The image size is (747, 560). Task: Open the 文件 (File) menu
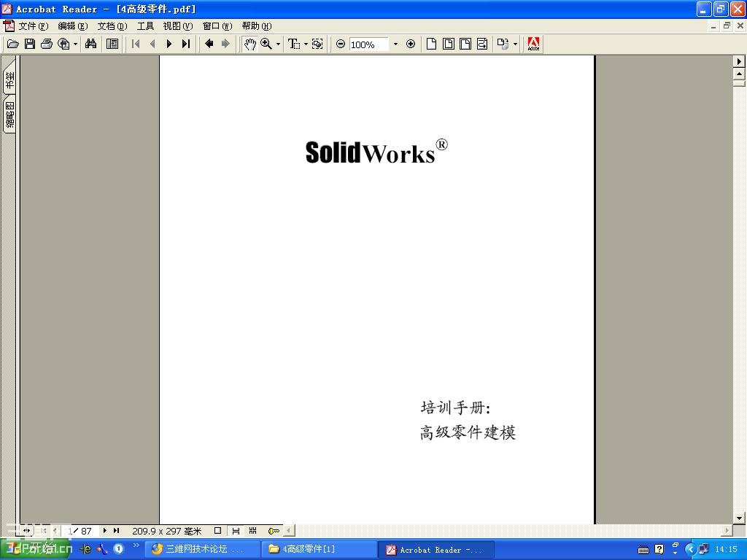[x=34, y=26]
